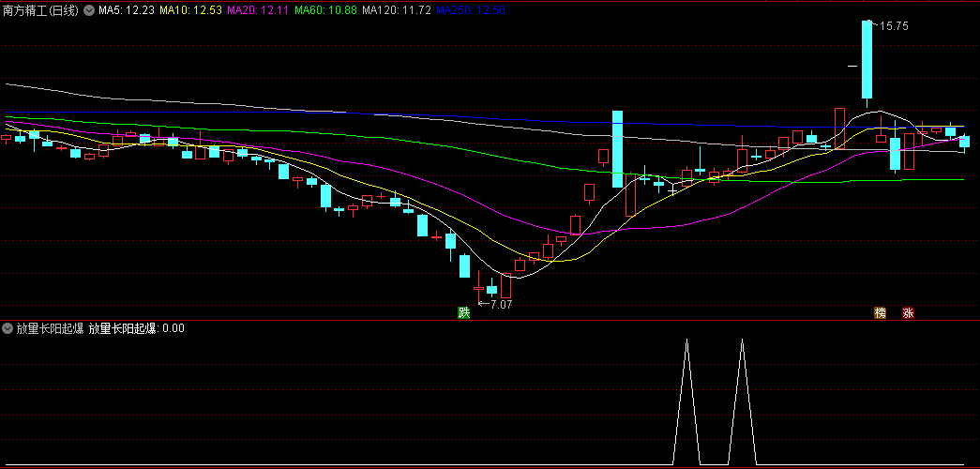Click the MA5: 12.23 label

pos(127,10)
